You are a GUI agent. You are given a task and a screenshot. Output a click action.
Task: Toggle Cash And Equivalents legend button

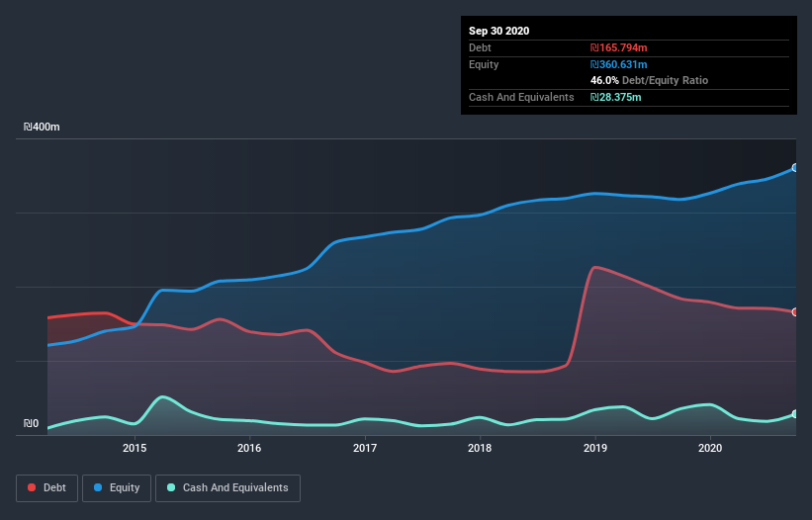point(227,488)
